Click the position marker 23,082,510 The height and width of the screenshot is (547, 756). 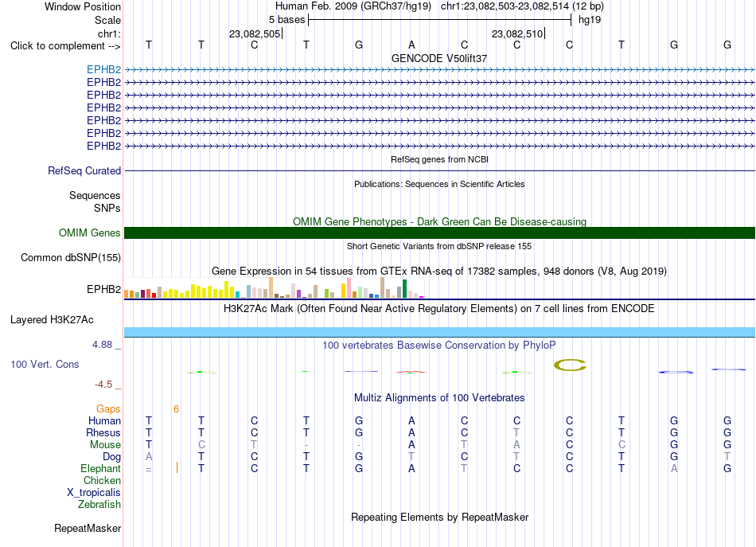[517, 33]
